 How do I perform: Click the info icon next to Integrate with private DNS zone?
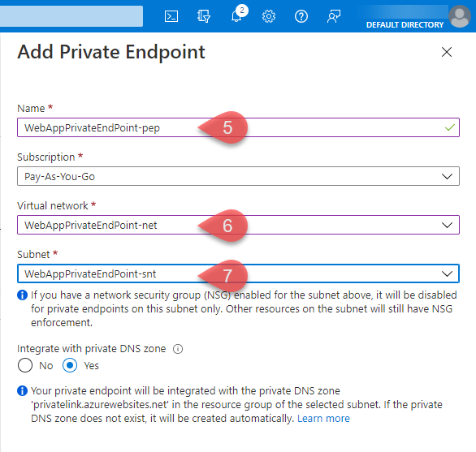178,349
